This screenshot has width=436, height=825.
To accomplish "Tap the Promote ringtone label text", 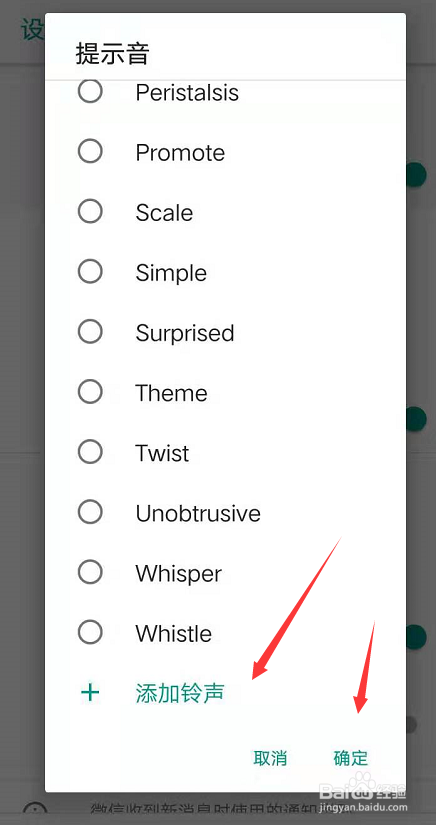I will click(x=180, y=153).
